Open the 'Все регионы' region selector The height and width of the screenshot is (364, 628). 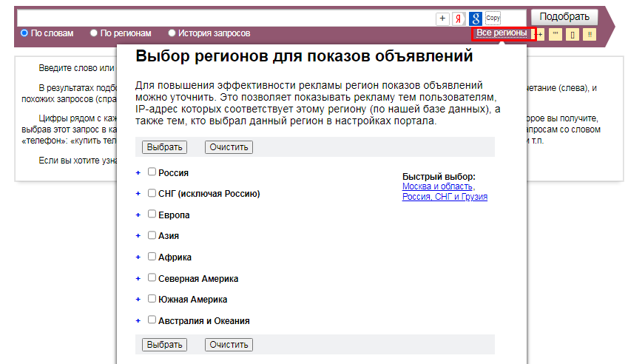pyautogui.click(x=503, y=33)
